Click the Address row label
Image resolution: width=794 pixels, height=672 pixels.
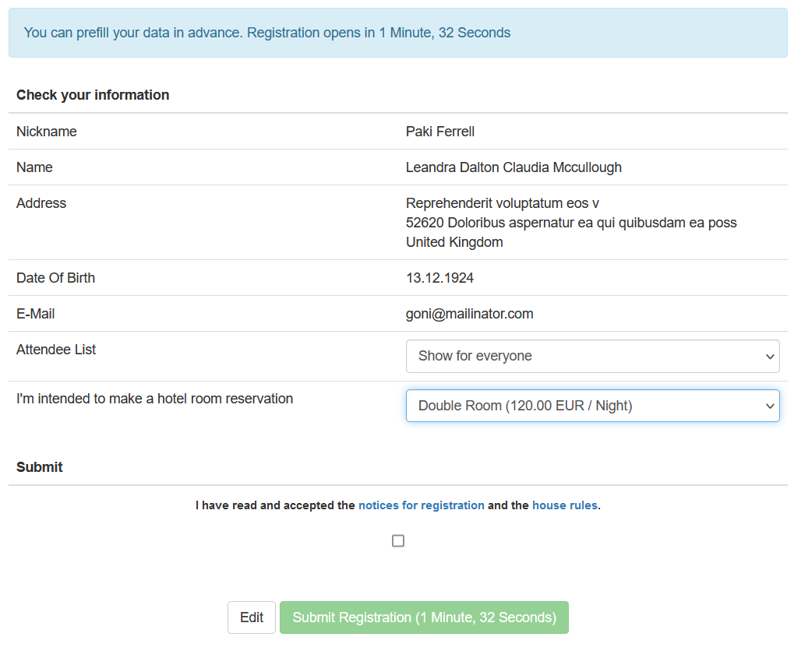[41, 203]
